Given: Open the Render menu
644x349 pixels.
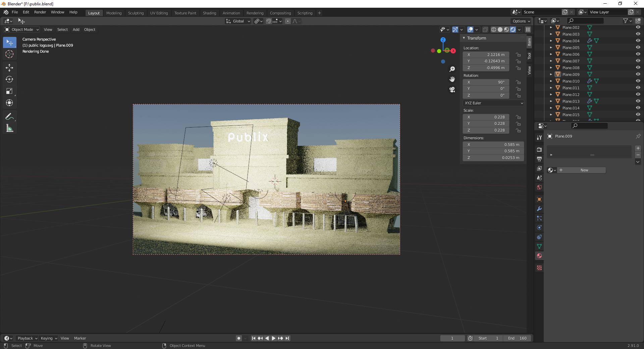Looking at the screenshot, I should click(40, 12).
